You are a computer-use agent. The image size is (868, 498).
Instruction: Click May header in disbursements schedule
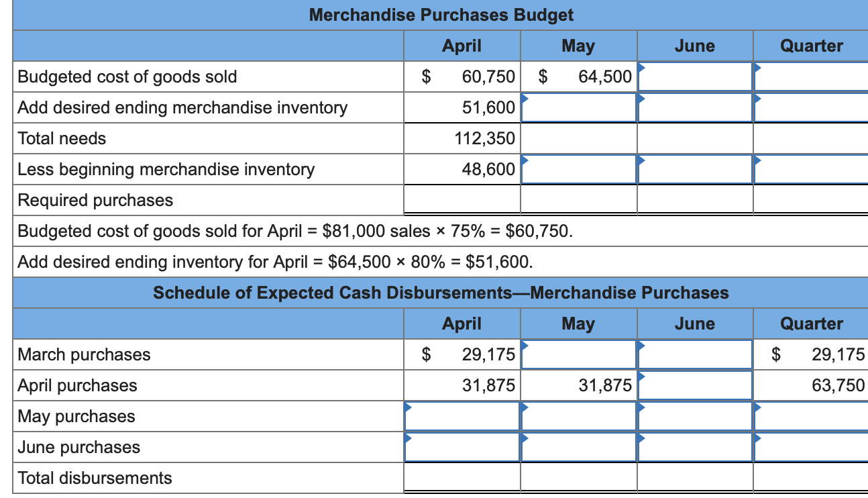578,324
